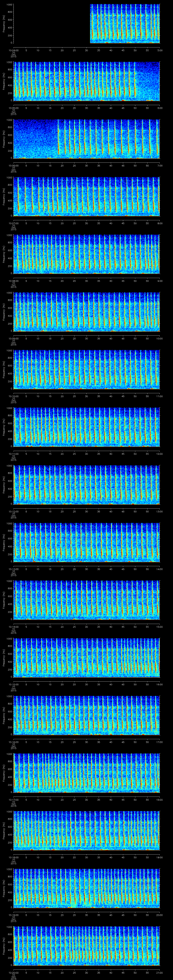Image resolution: width=173 pixels, height=980 pixels.
Task: Select the spectrogram beginning at 10:08:00
Action: (87, 254)
